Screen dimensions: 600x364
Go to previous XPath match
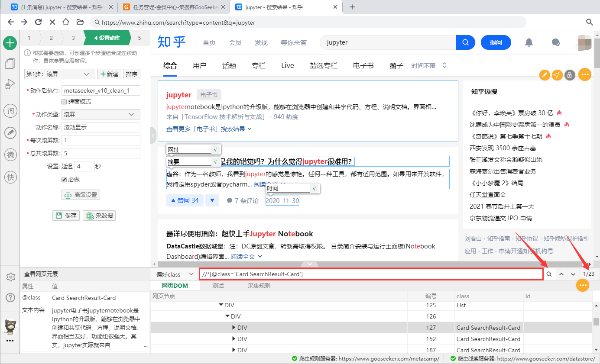561,274
